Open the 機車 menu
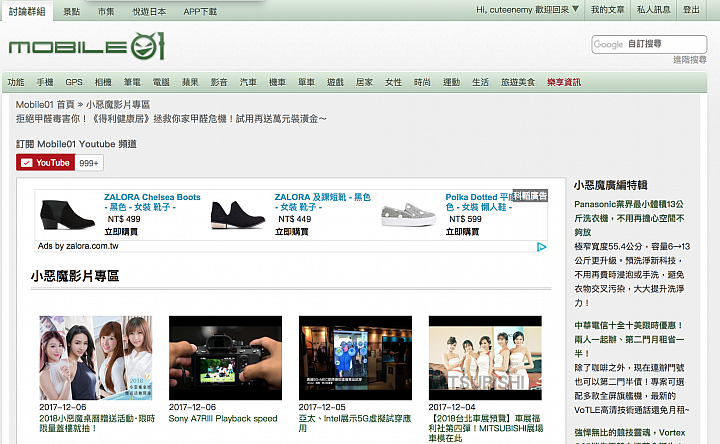The image size is (720, 444). tap(277, 82)
